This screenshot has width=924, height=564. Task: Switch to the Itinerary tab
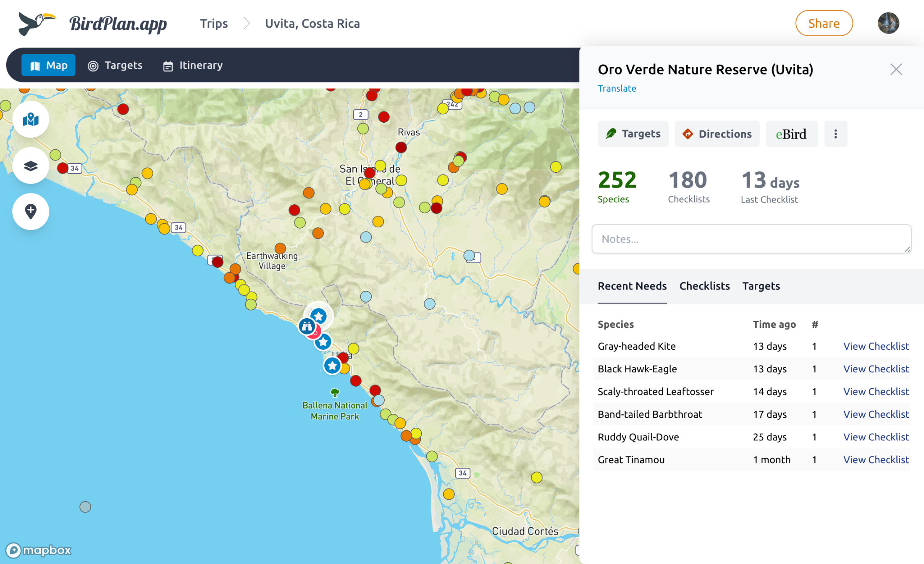pos(193,66)
